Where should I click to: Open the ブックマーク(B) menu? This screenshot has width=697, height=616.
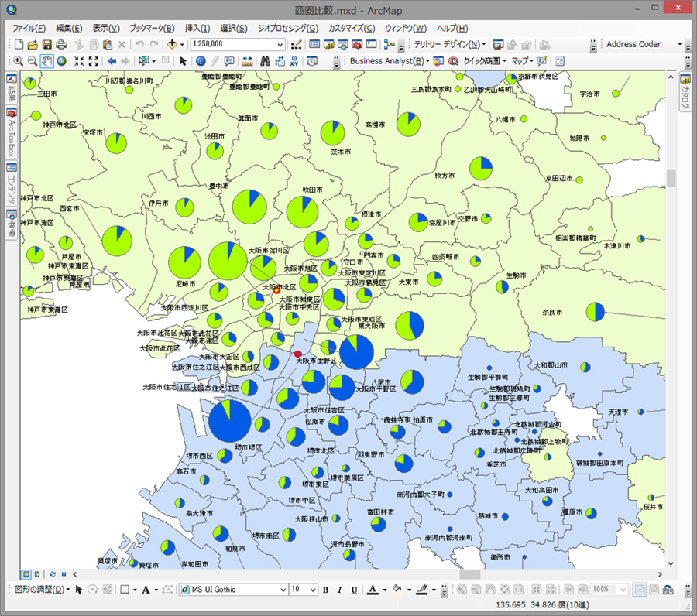coord(152,28)
